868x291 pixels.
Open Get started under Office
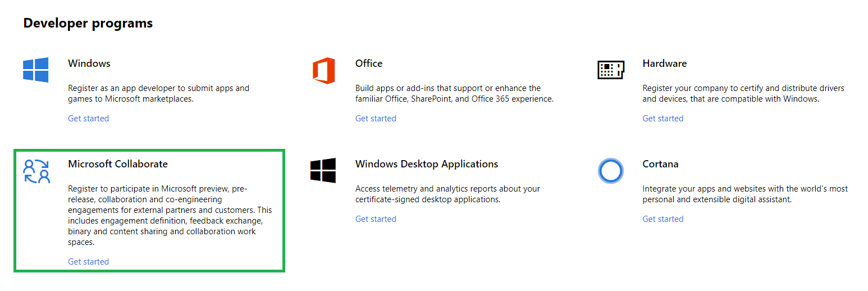[x=376, y=119]
